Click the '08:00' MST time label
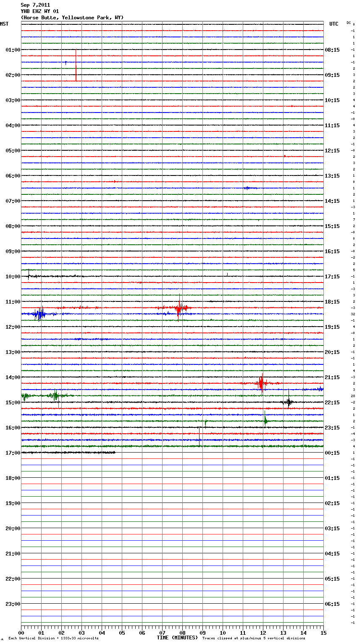The image size is (357, 644). tap(13, 226)
